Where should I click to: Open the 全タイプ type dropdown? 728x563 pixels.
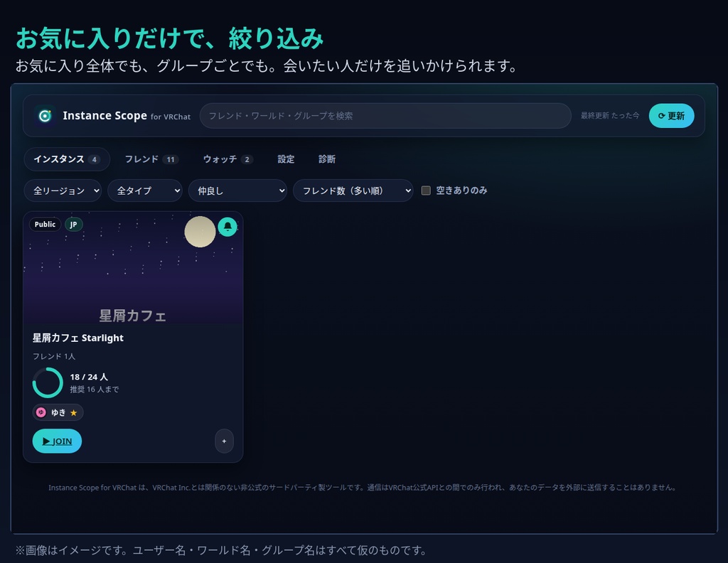(x=145, y=191)
